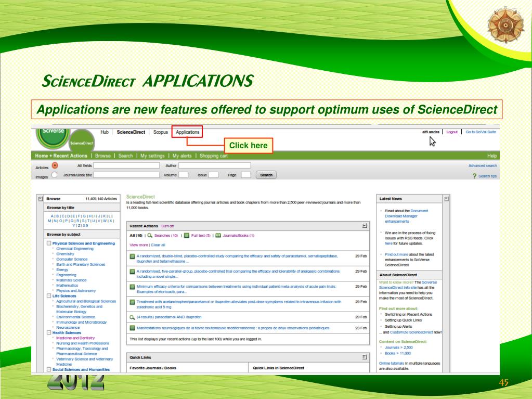Image resolution: width=532 pixels, height=399 pixels.
Task: Click document icon of Minimum efficacy criteria article
Action: pyautogui.click(x=132, y=287)
